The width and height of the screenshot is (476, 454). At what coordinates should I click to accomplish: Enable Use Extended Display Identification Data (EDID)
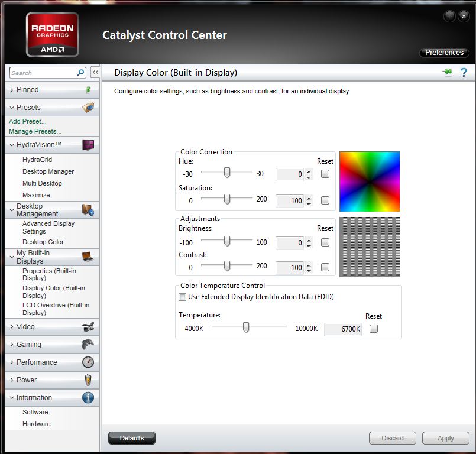pyautogui.click(x=183, y=297)
